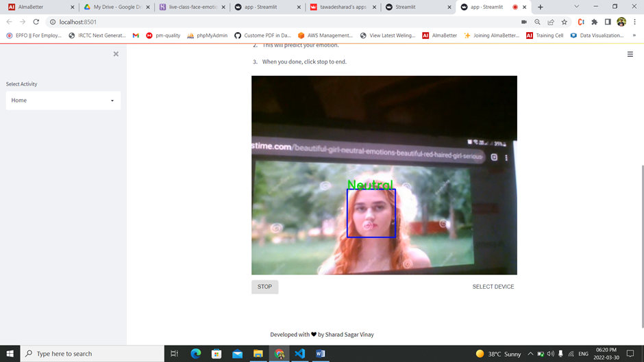Viewport: 644px width, 362px height.
Task: Open Microsoft Store from taskbar
Action: pyautogui.click(x=216, y=353)
